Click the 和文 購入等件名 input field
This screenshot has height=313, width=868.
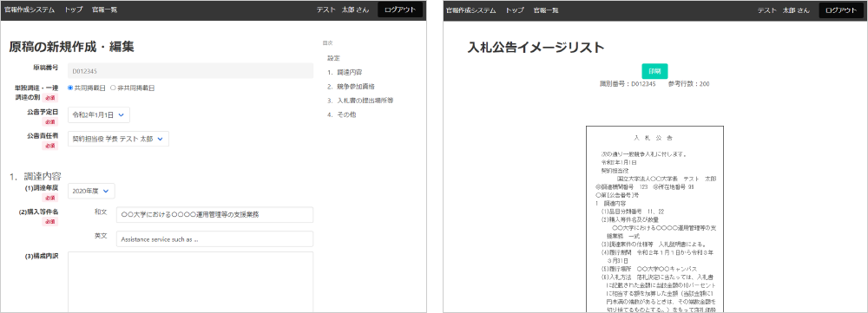214,214
